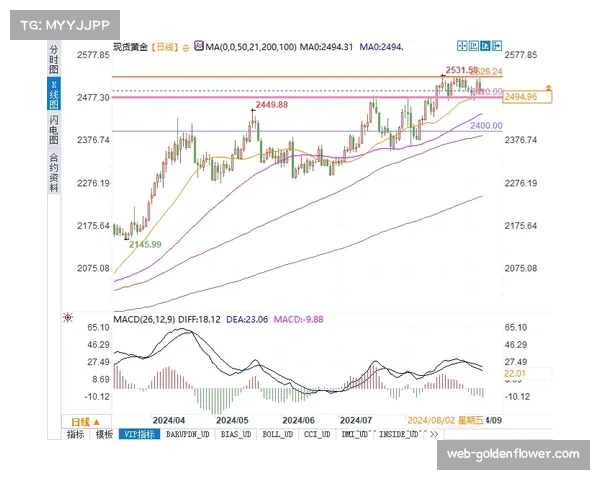Screen dimensions: 600x480
Task: Expand more indicator tabs with >> arrow
Action: [x=433, y=435]
